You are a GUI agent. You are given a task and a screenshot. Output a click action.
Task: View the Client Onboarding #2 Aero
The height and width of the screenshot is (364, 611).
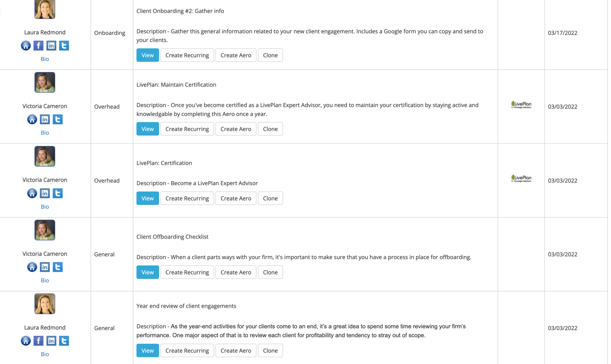tap(148, 55)
